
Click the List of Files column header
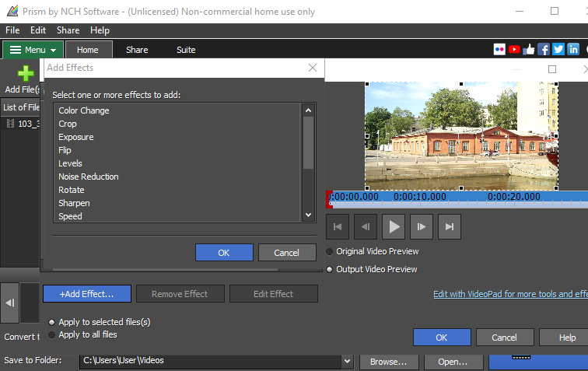point(21,107)
